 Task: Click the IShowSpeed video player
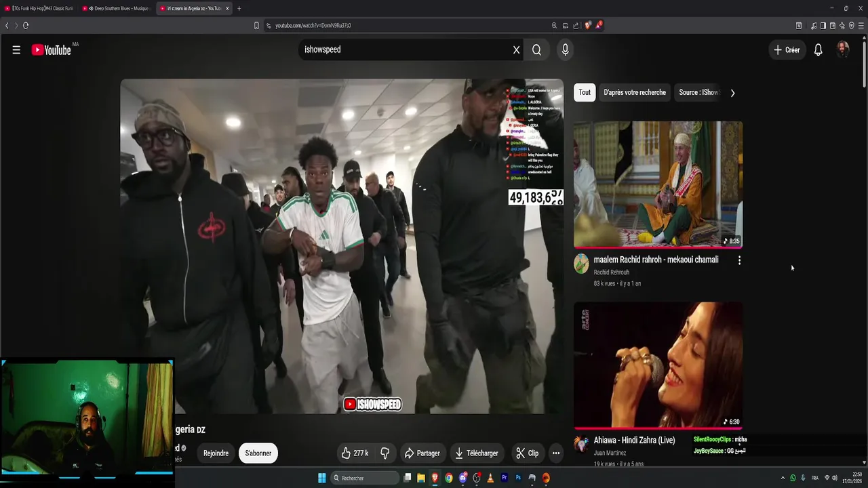(342, 246)
